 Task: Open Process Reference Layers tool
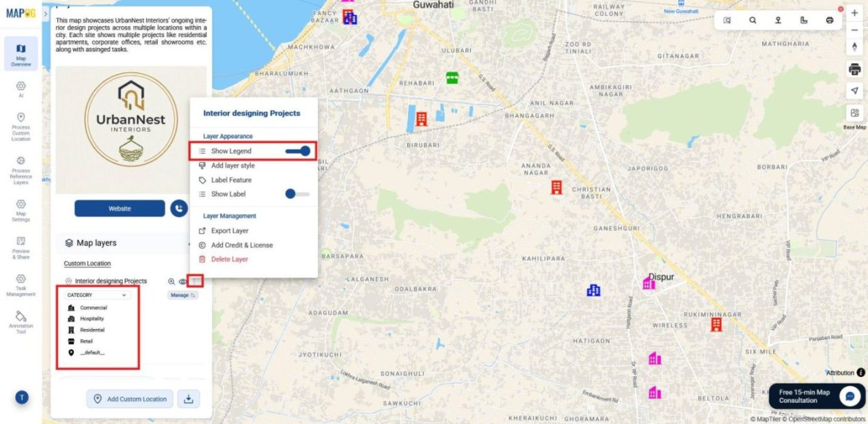pyautogui.click(x=21, y=164)
